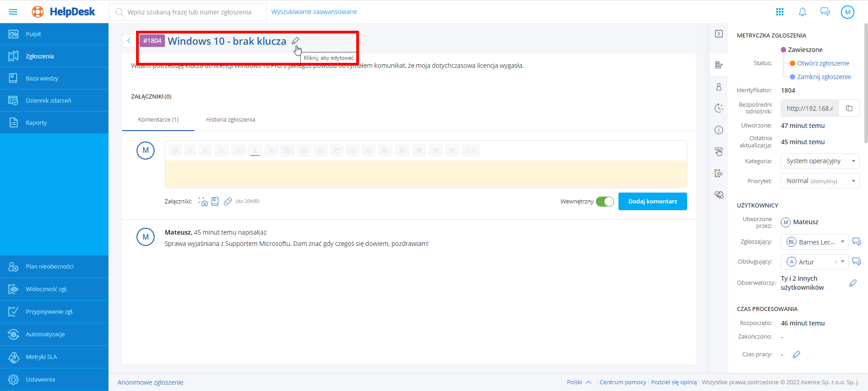
Task: Edit observers with the pencil icon
Action: coord(853,283)
